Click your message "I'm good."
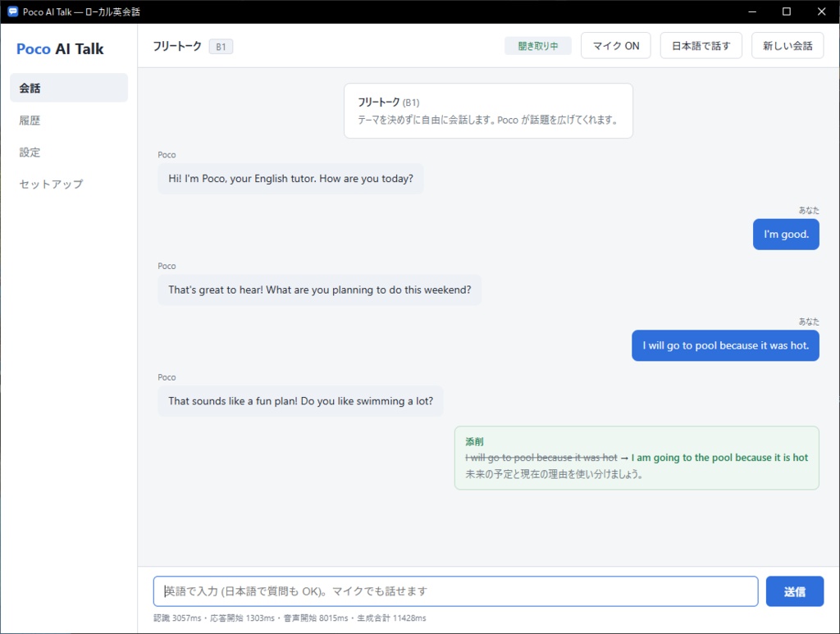 [x=786, y=234]
